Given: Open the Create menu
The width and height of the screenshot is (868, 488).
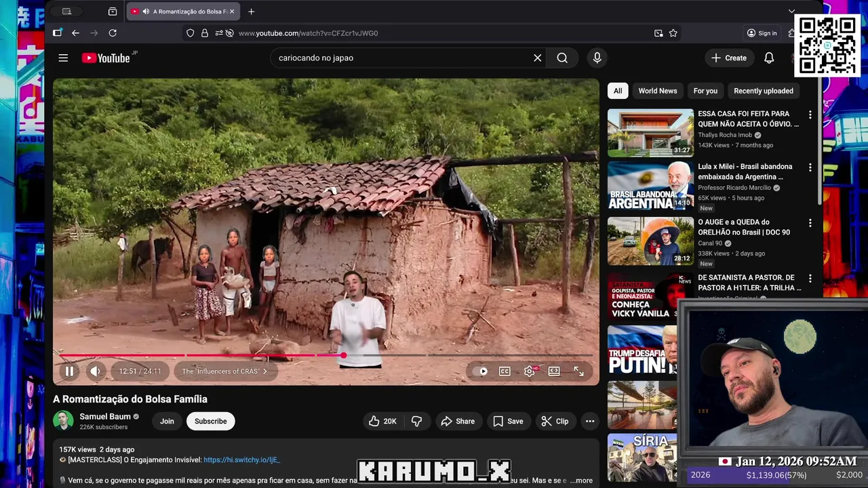Looking at the screenshot, I should [x=729, y=58].
